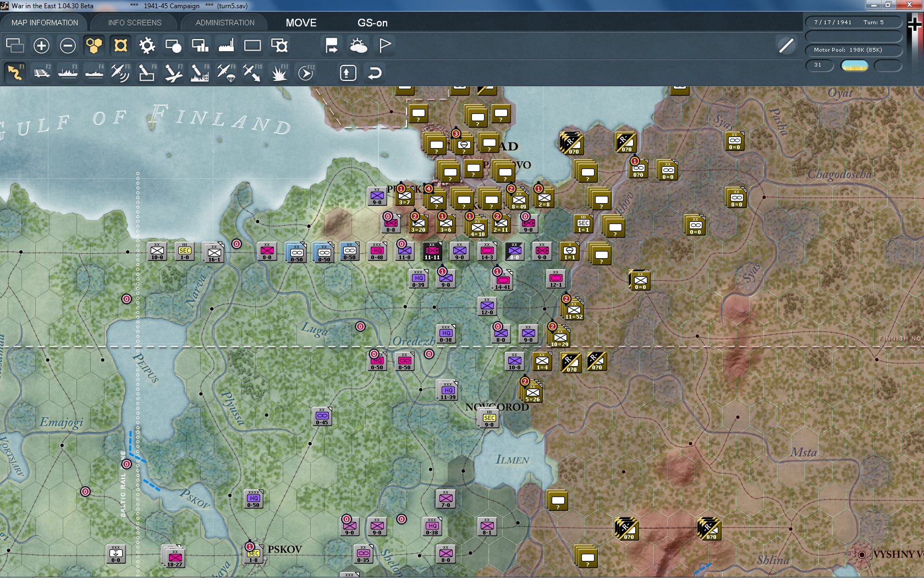The height and width of the screenshot is (578, 924).
Task: Open the MAP INFORMATION tab
Action: [45, 23]
